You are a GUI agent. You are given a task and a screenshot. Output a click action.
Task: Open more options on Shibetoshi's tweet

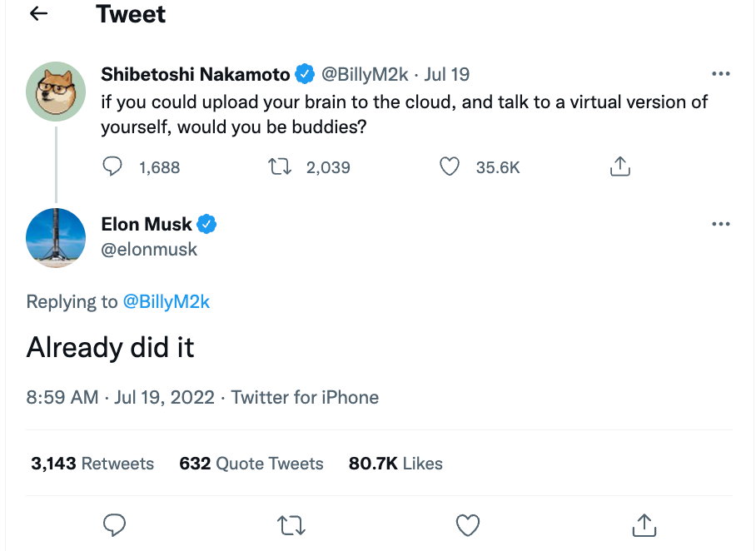tap(721, 74)
